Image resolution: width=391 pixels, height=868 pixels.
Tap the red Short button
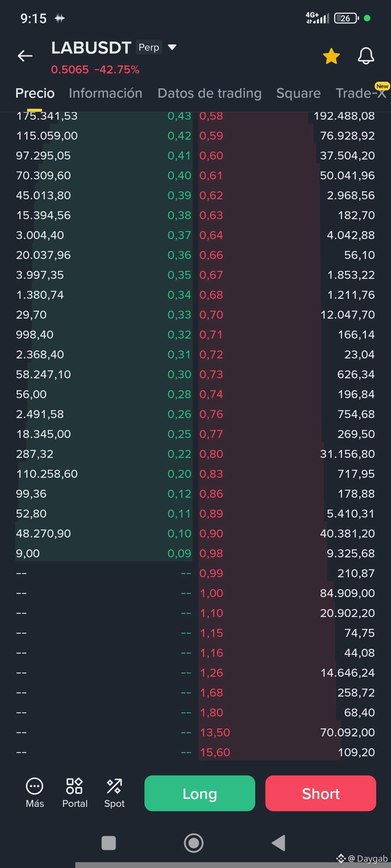pos(321,793)
